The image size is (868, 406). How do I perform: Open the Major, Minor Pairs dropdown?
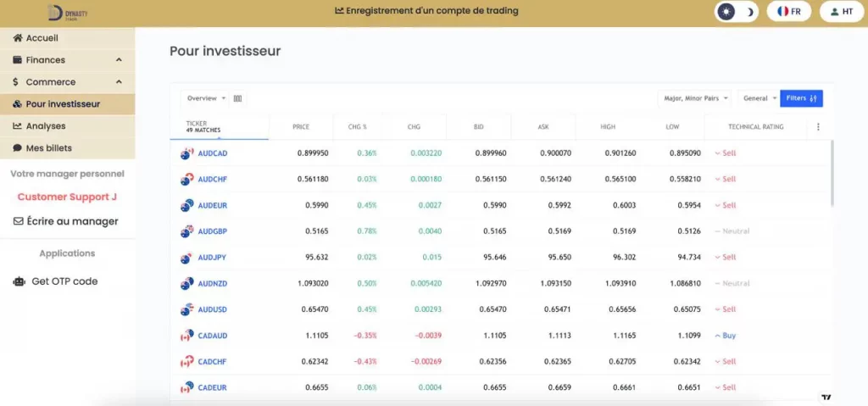[x=695, y=98]
